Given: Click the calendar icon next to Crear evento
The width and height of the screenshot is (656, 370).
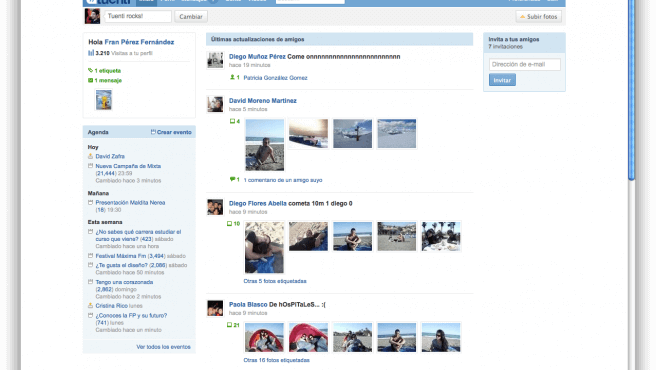Looking at the screenshot, I should (x=153, y=132).
